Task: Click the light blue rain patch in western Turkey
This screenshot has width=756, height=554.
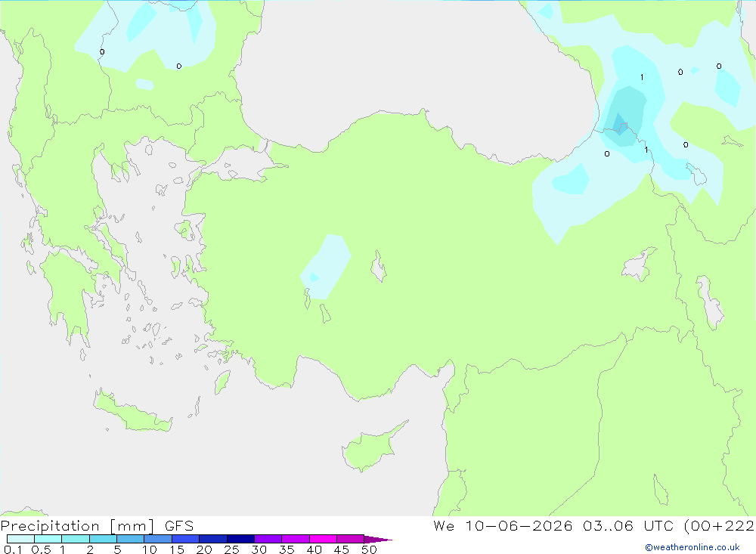Action: point(325,267)
